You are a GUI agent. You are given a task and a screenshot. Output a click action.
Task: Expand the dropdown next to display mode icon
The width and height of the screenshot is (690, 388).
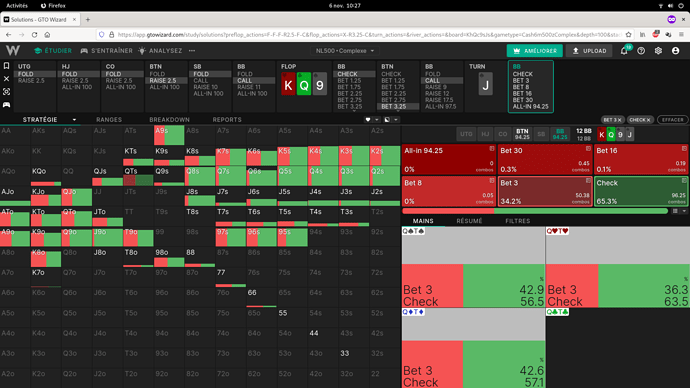click(x=396, y=120)
